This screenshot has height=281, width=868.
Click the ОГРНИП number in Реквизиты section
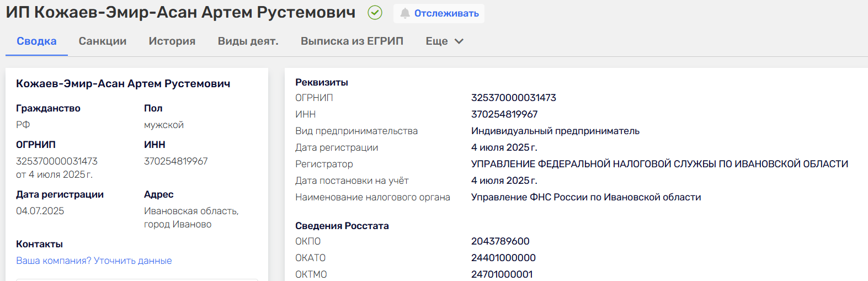[513, 98]
